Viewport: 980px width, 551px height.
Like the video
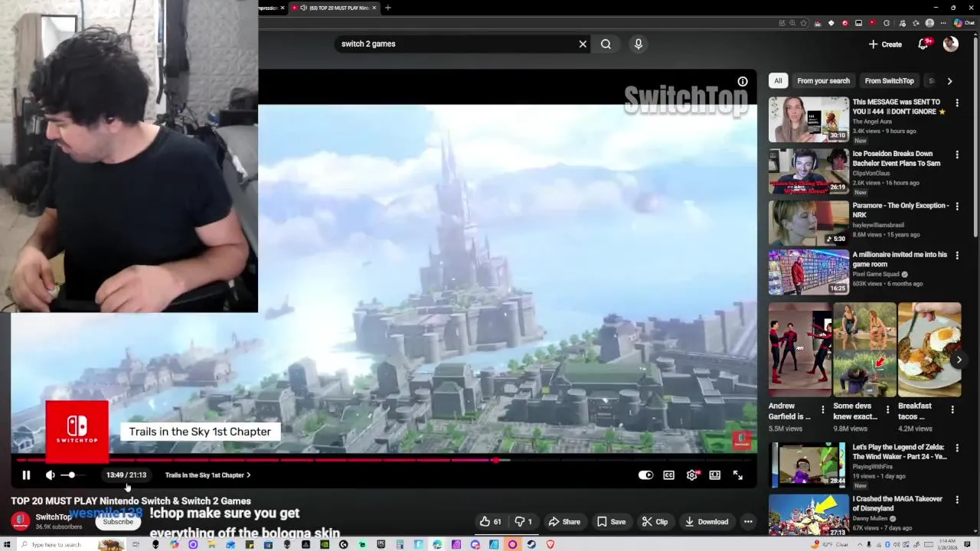click(x=490, y=522)
